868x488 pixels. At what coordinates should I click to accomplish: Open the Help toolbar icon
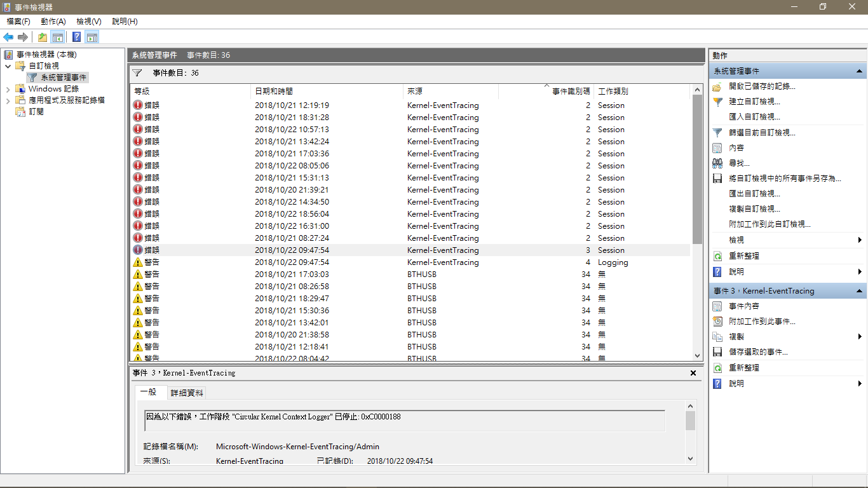coord(76,37)
